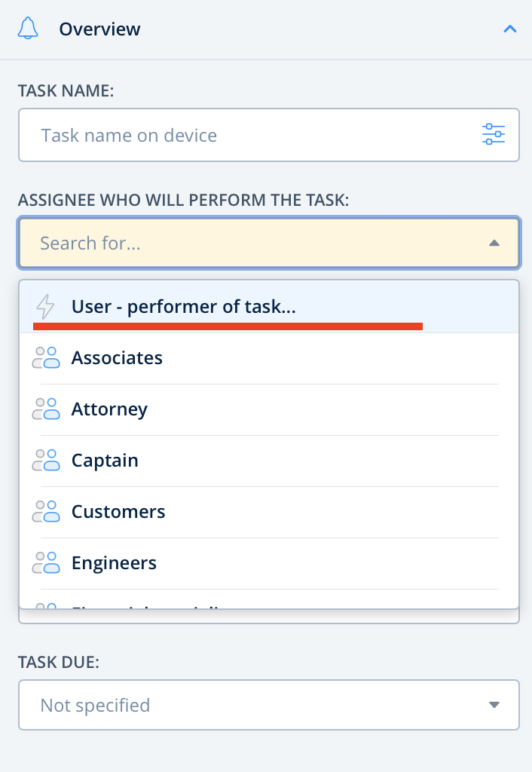Image resolution: width=532 pixels, height=772 pixels.
Task: Click the bell icon beside Overview
Action: [28, 29]
